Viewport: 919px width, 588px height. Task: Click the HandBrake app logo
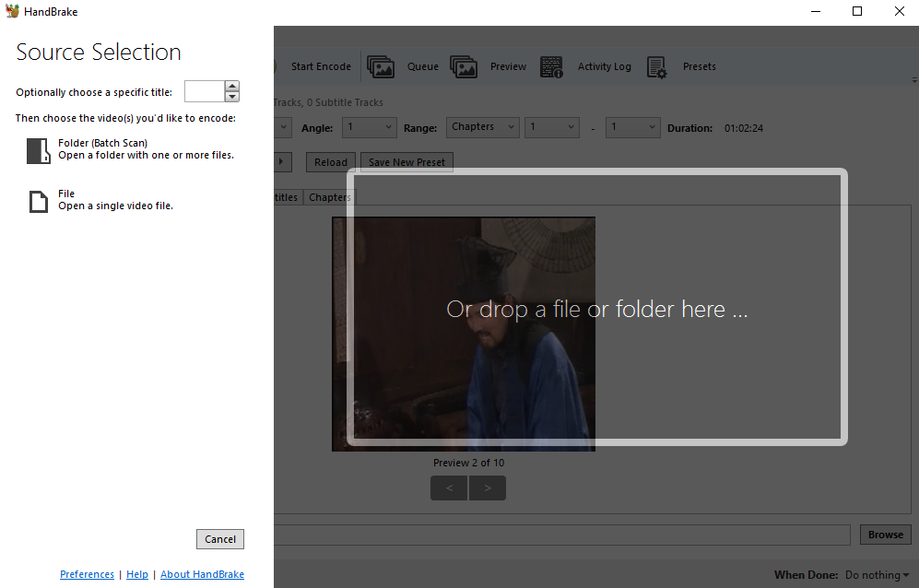pyautogui.click(x=12, y=11)
